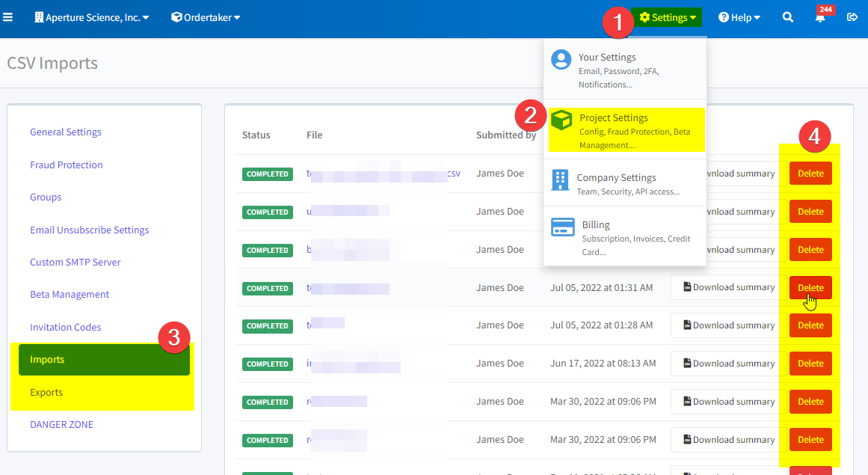The image size is (868, 475).
Task: Click the sign-out arrow icon
Action: pos(852,17)
